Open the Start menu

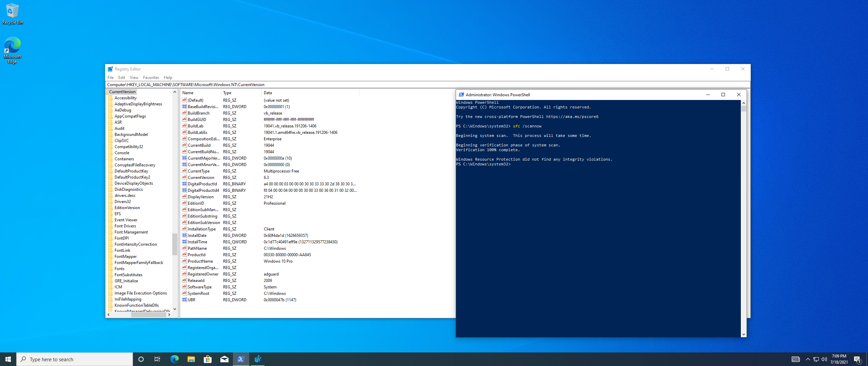coord(8,359)
